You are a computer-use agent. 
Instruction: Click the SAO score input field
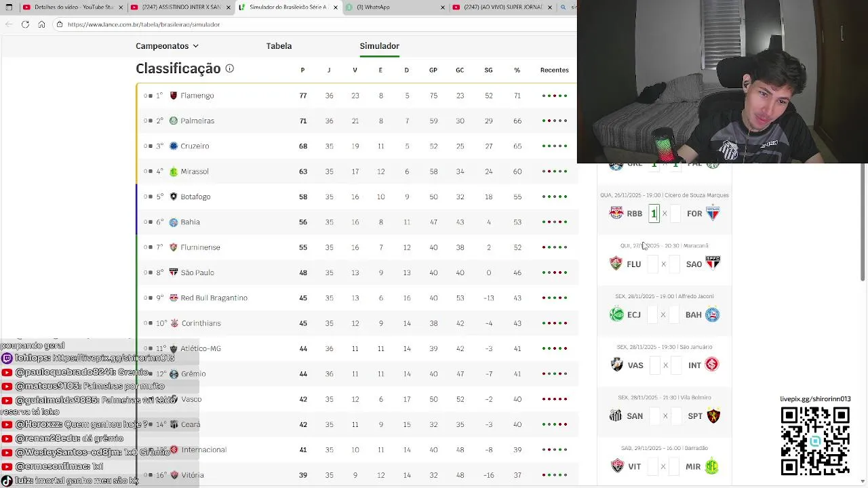[674, 264]
